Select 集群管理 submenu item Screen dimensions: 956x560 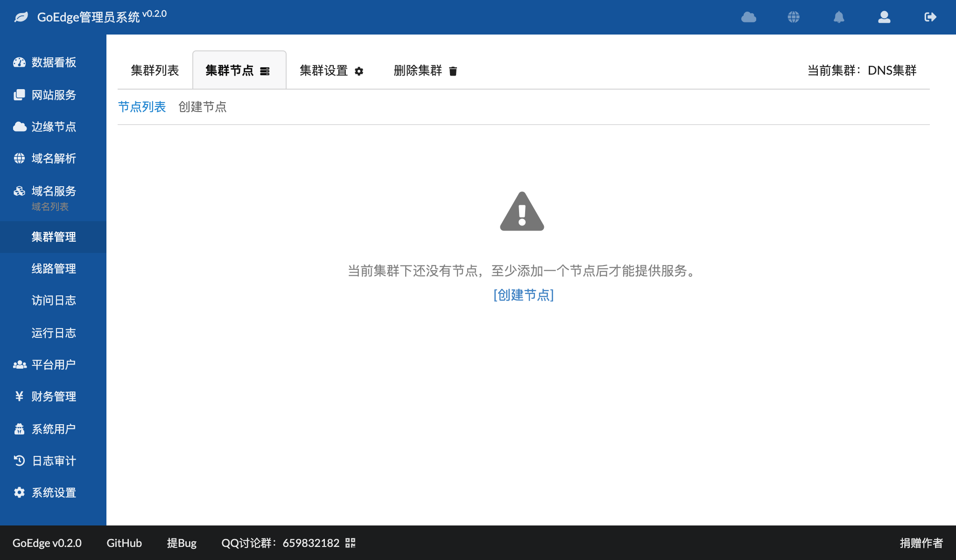[x=53, y=237]
